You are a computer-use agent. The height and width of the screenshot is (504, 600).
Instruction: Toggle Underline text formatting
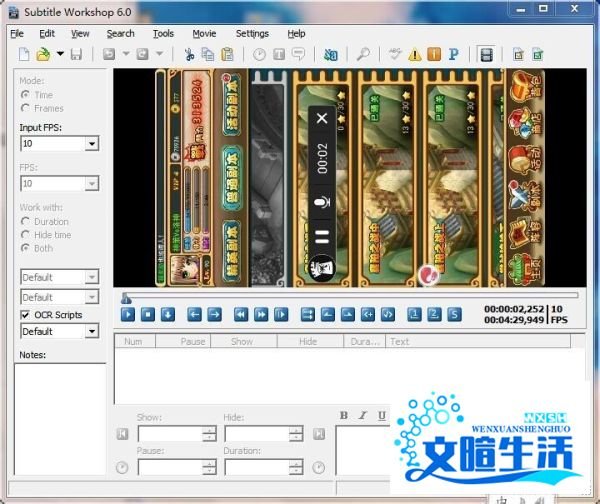pyautogui.click(x=382, y=415)
